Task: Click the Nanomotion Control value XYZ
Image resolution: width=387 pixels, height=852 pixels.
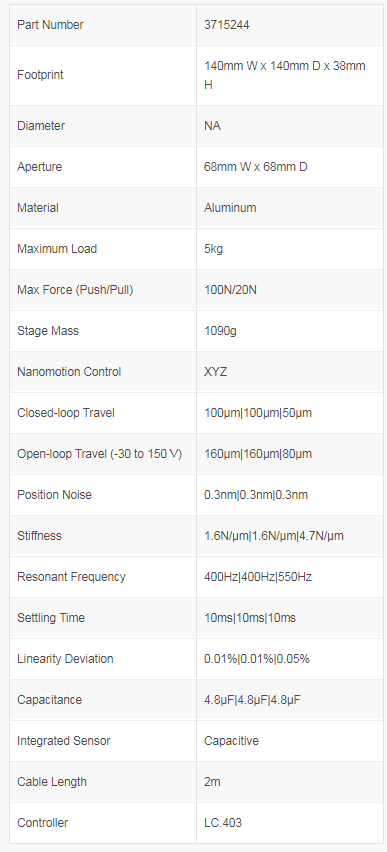Action: coord(215,372)
